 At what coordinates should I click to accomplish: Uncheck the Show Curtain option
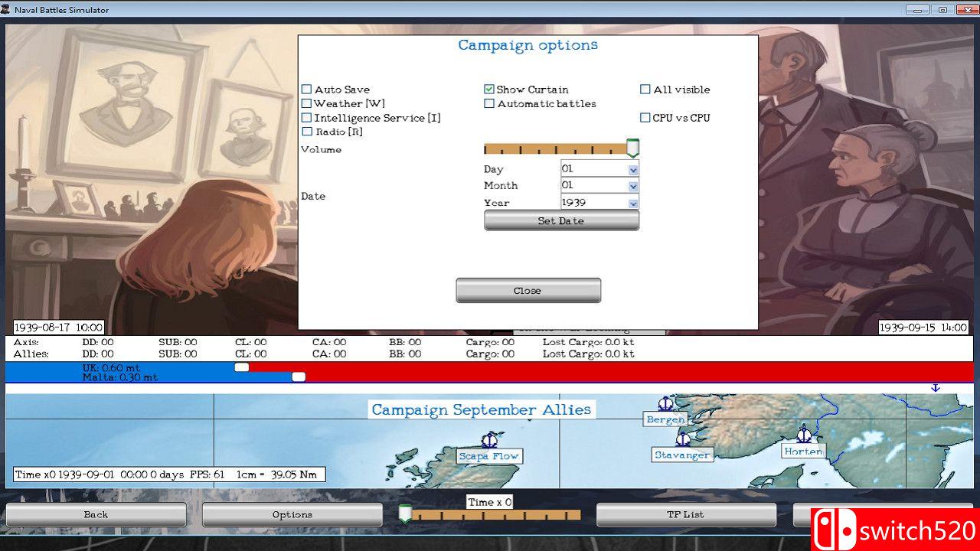click(x=489, y=90)
